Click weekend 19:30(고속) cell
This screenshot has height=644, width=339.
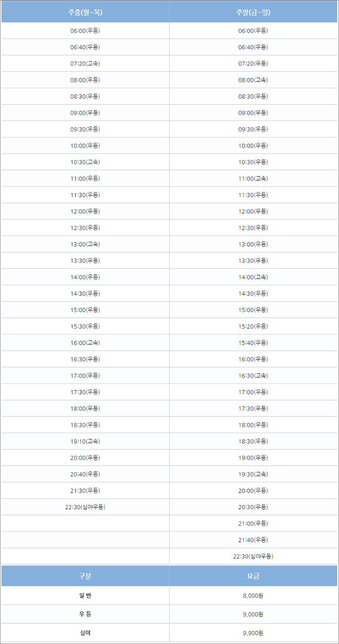click(253, 474)
